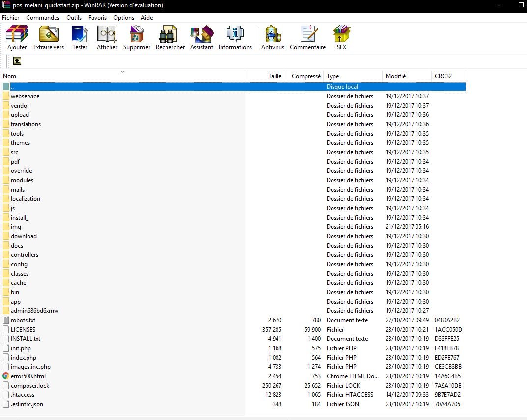Screen dimensions: 527x420
Task: Click the composer.lock file icon
Action: click(x=6, y=385)
